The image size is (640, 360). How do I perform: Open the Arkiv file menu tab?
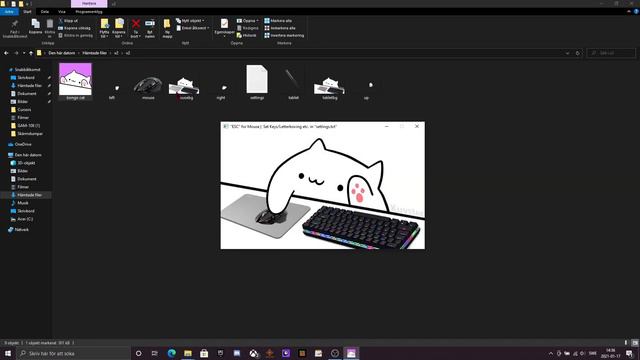(x=9, y=11)
